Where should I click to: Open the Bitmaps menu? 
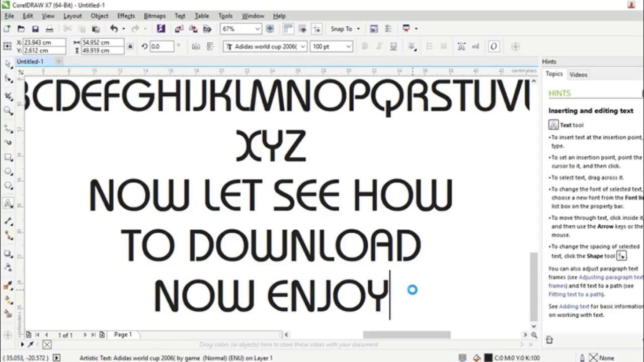click(155, 16)
